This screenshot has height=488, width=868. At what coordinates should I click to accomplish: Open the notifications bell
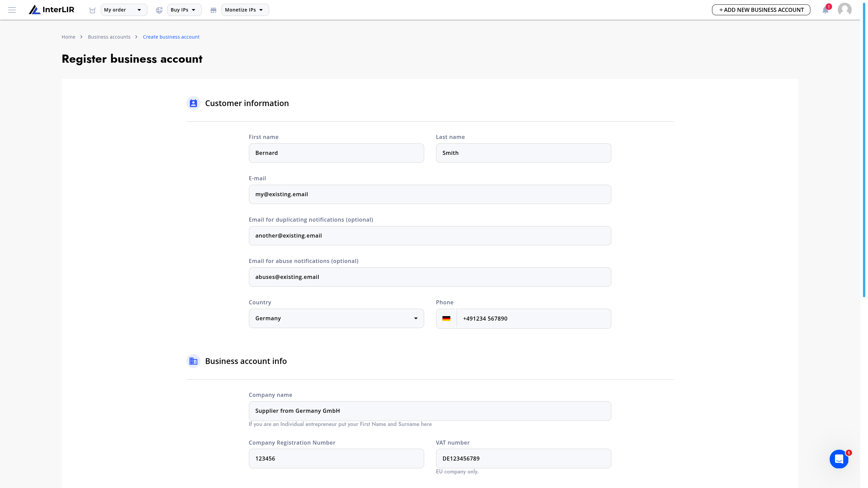tap(826, 10)
